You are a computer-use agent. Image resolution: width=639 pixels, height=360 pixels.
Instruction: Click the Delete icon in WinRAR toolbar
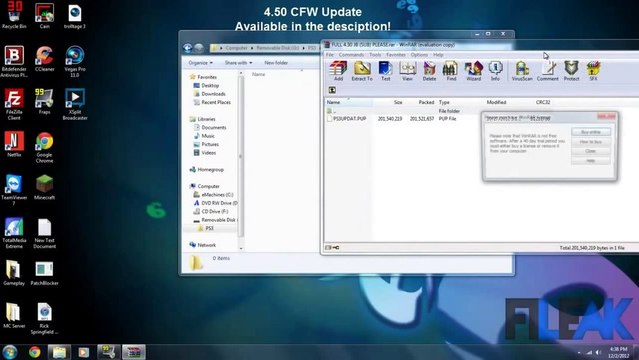[429, 71]
